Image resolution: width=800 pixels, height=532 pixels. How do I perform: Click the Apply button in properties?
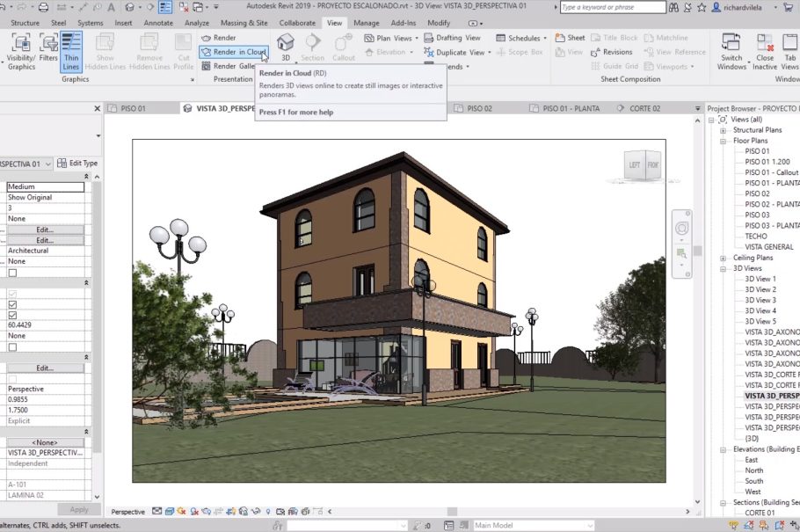tap(78, 509)
